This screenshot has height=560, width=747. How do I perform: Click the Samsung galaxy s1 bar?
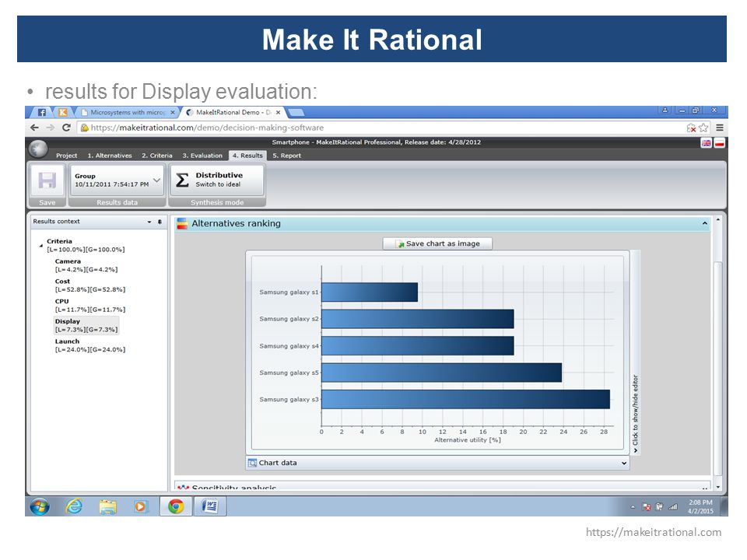pos(370,292)
